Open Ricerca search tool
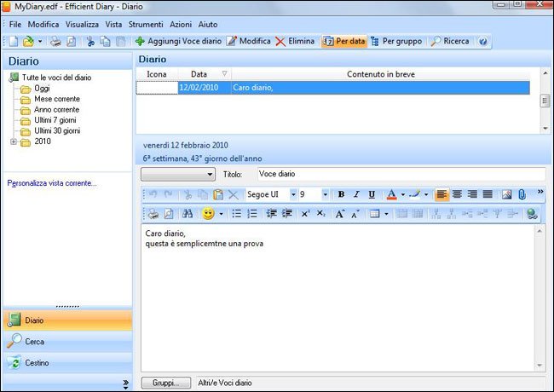This screenshot has width=554, height=392. pyautogui.click(x=449, y=41)
